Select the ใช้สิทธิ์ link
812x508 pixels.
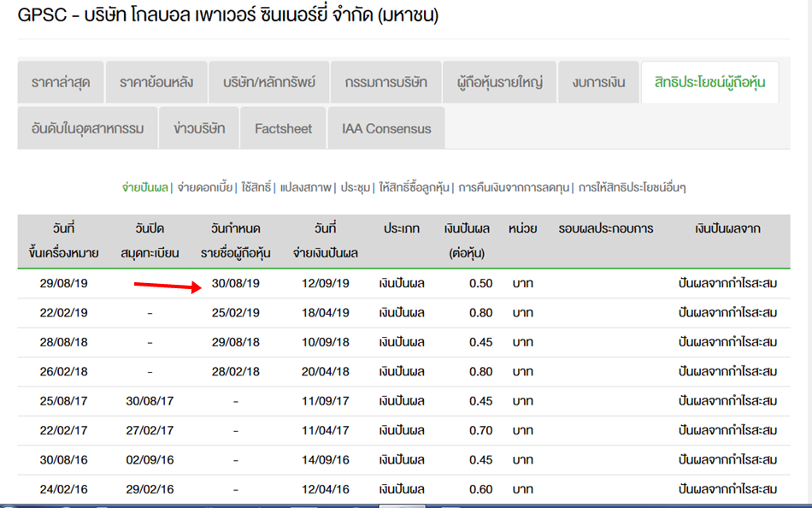pos(256,187)
